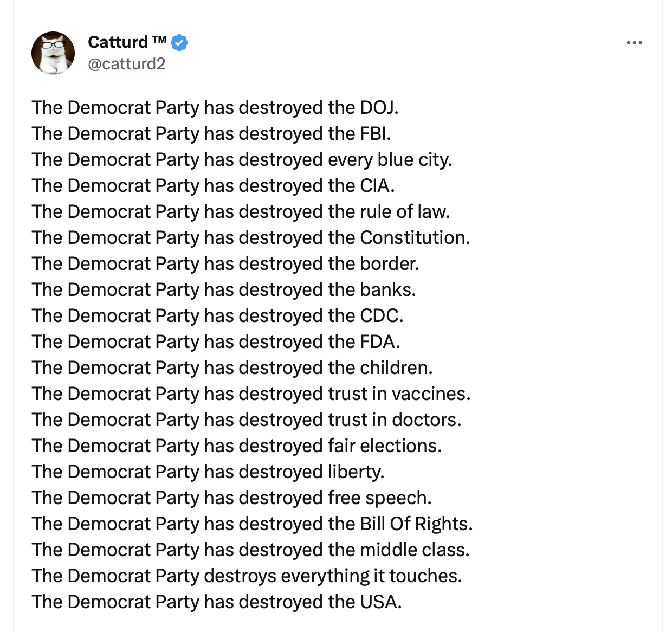Click the line about trust in vaccines
The width and height of the screenshot is (672, 632).
pyautogui.click(x=251, y=394)
